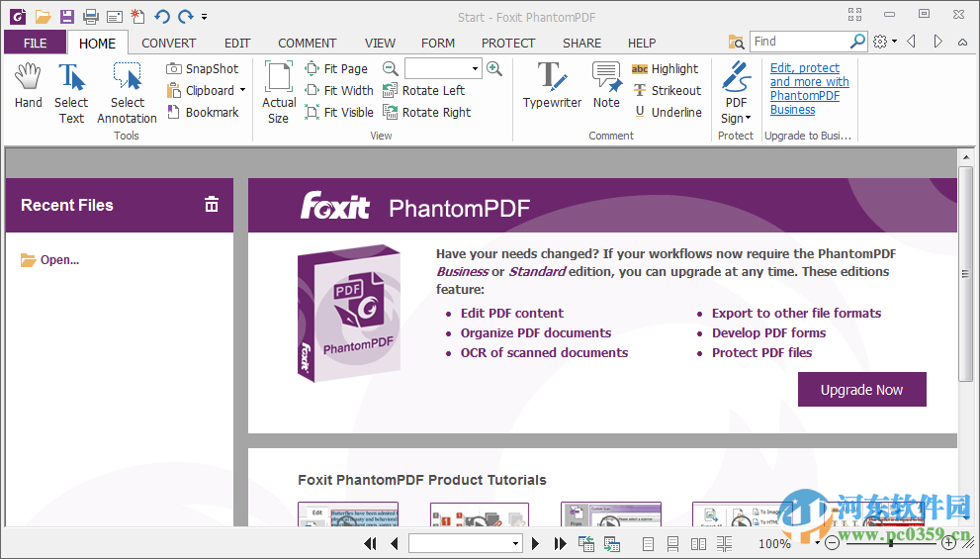Follow the Standard edition link

[x=537, y=271]
